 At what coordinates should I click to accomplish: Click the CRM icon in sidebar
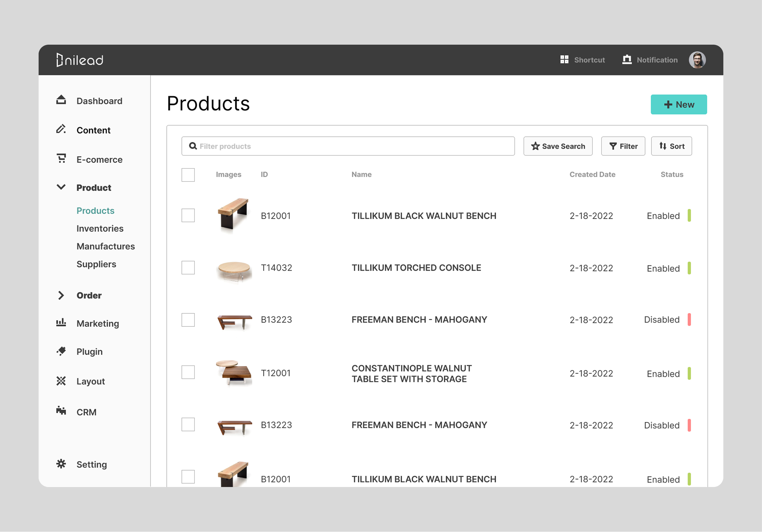click(61, 410)
